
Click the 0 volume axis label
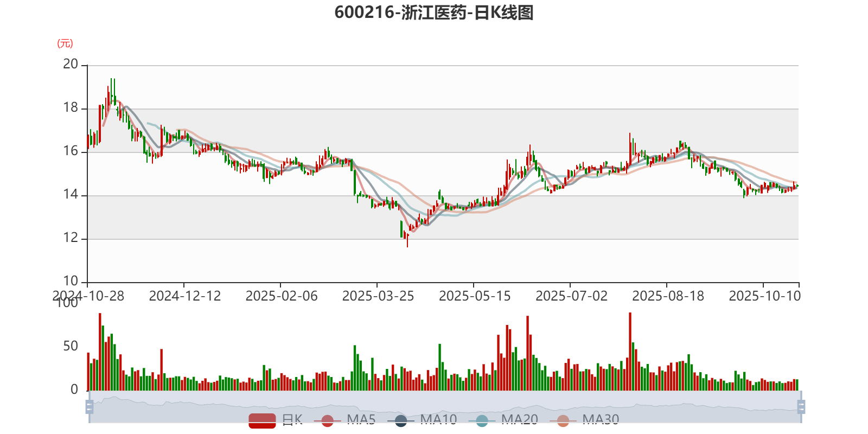(74, 390)
